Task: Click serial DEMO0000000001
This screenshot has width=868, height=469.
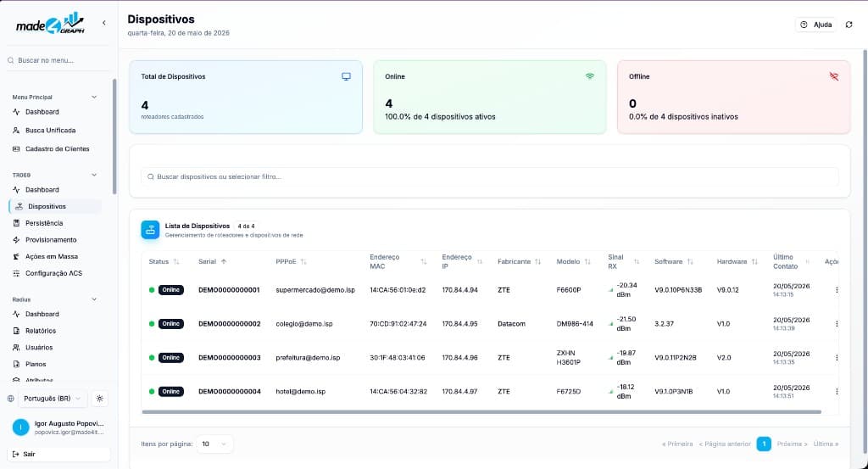Action: (x=229, y=289)
